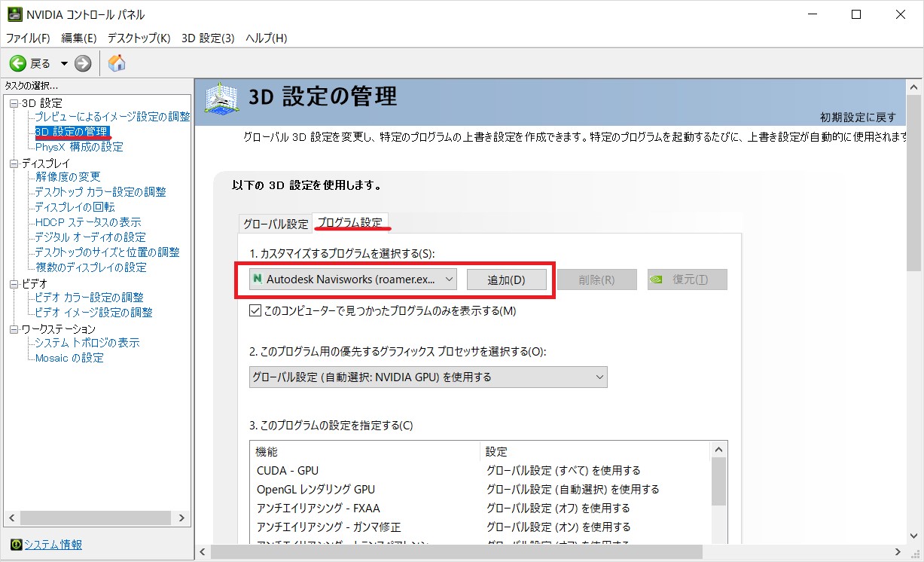Open 複数のディスプレイの設定 page
The image size is (924, 562).
90,267
